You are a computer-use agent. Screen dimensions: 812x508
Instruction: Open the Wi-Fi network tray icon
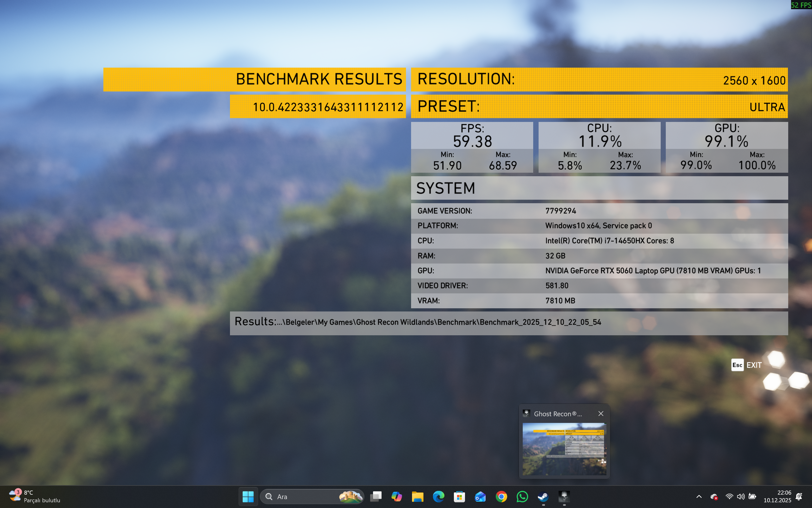point(729,496)
